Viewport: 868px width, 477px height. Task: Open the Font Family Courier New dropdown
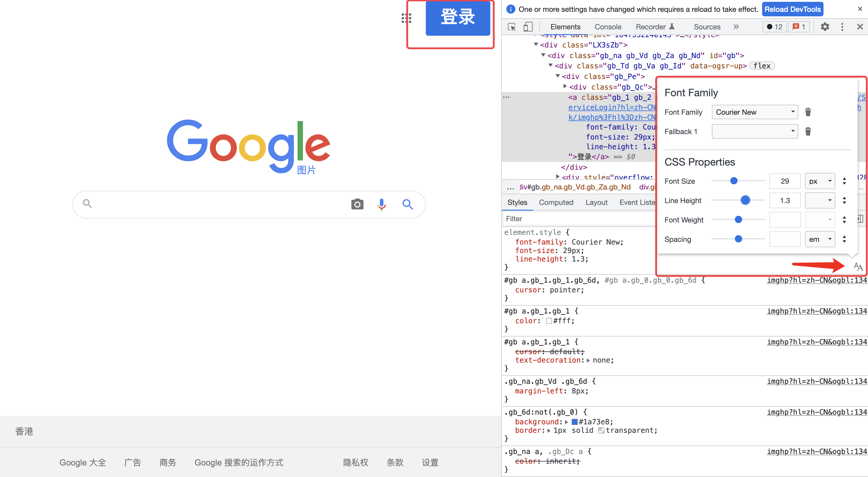[x=755, y=112]
